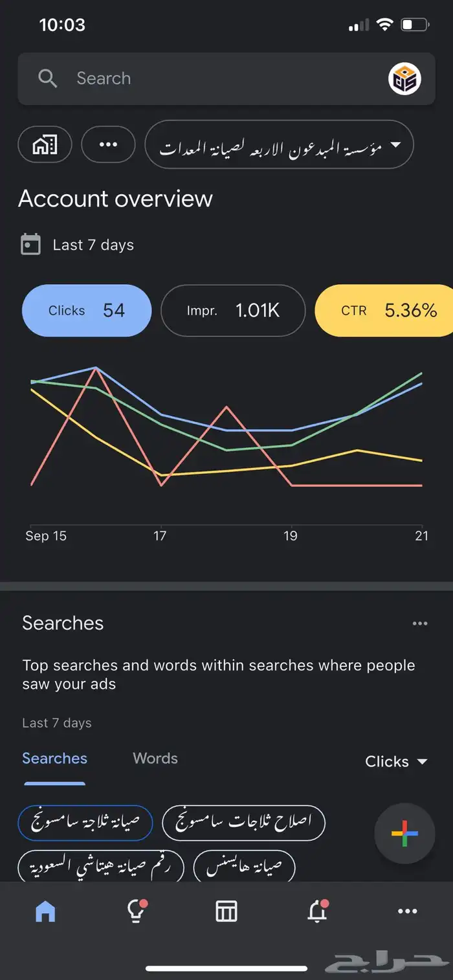Change the Last 7 days date range
453x980 pixels.
click(93, 245)
